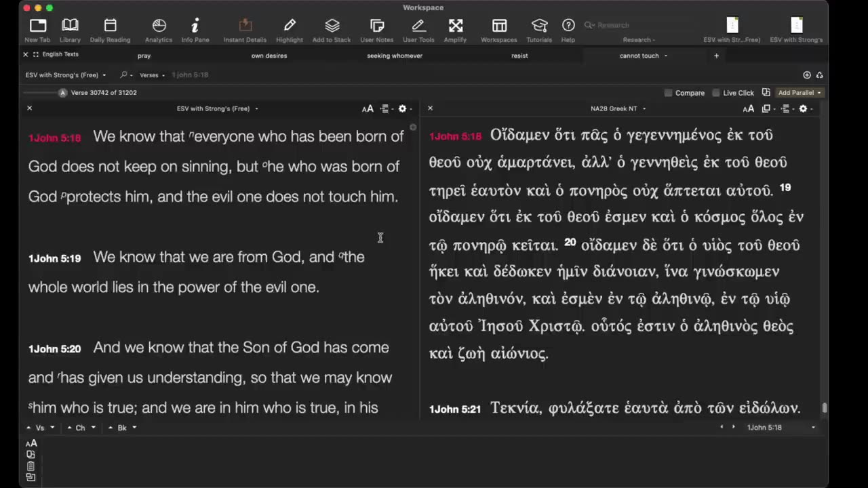Enable the Live Click checkbox

click(715, 93)
